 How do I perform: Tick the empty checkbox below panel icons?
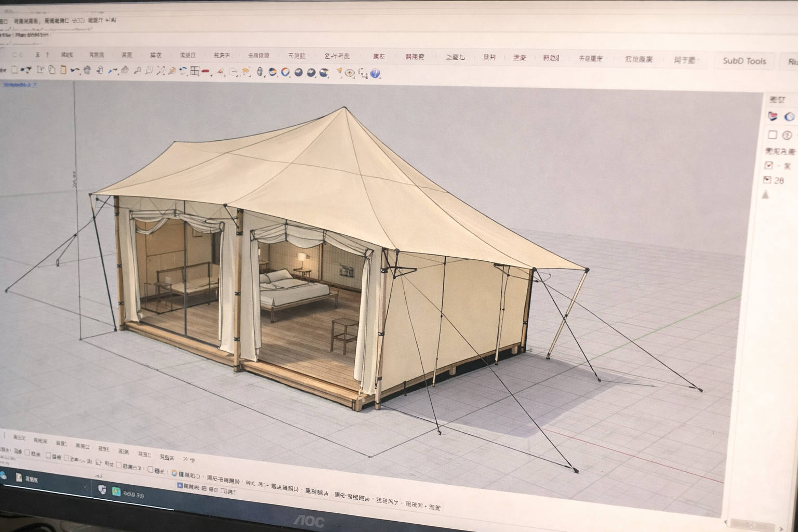click(772, 135)
